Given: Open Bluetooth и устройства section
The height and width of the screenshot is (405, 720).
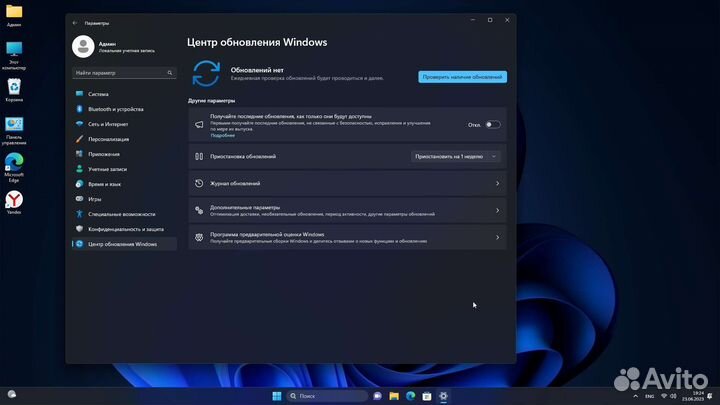Looking at the screenshot, I should [124, 109].
